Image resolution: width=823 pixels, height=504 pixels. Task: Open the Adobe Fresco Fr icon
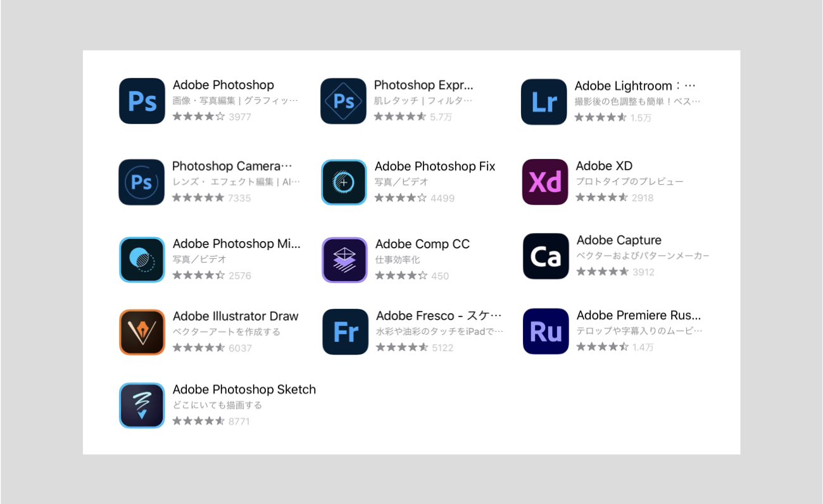pos(345,332)
